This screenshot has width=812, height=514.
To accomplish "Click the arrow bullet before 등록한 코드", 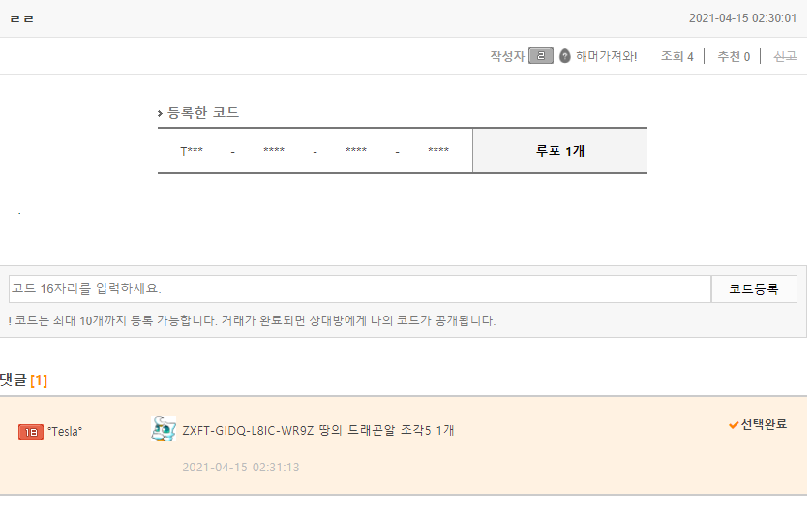I will (160, 114).
